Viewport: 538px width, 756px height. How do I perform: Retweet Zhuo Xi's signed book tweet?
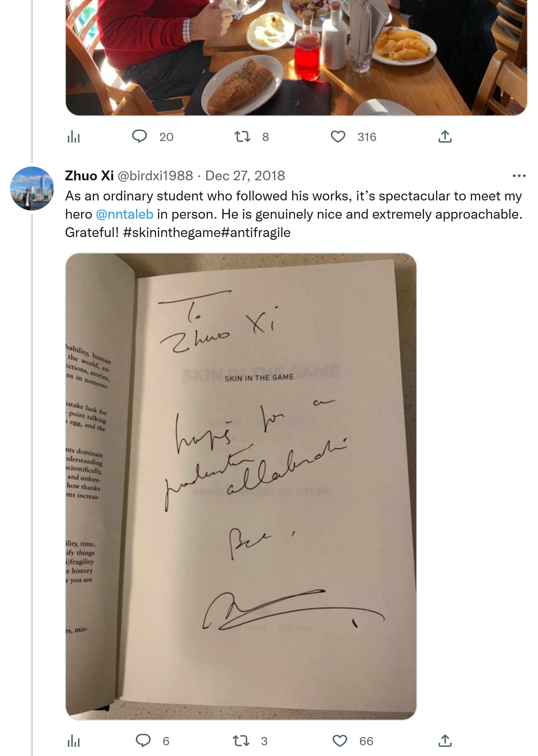tap(241, 741)
